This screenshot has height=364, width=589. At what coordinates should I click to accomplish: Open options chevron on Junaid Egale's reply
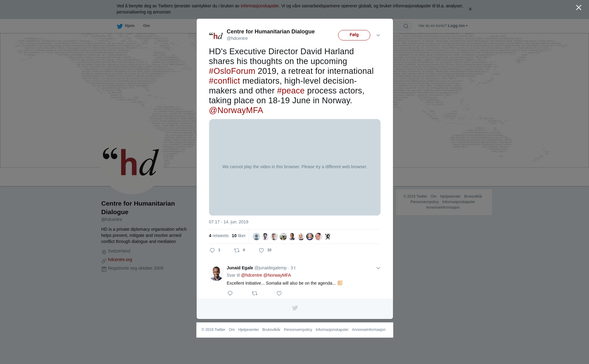(378, 268)
